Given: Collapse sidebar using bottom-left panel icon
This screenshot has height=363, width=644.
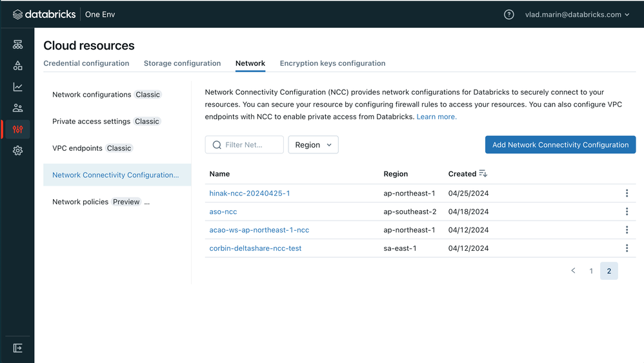Looking at the screenshot, I should [17, 348].
